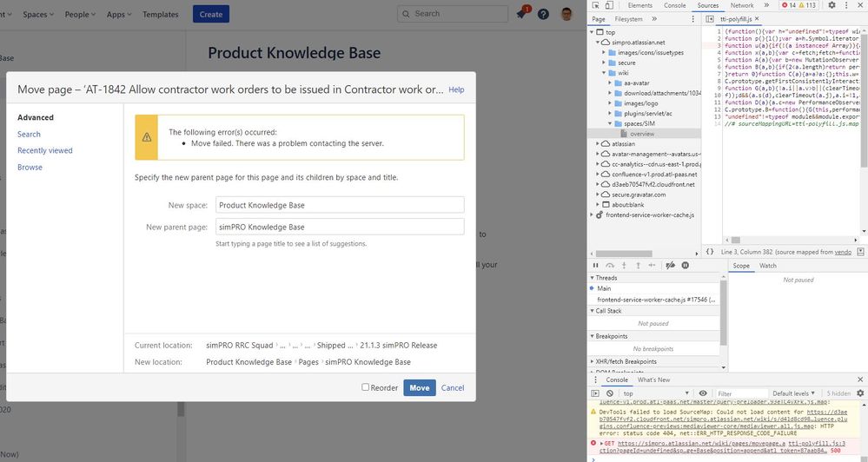The image size is (868, 462).
Task: Close the tti-polyfill.js file tab
Action: click(x=757, y=19)
